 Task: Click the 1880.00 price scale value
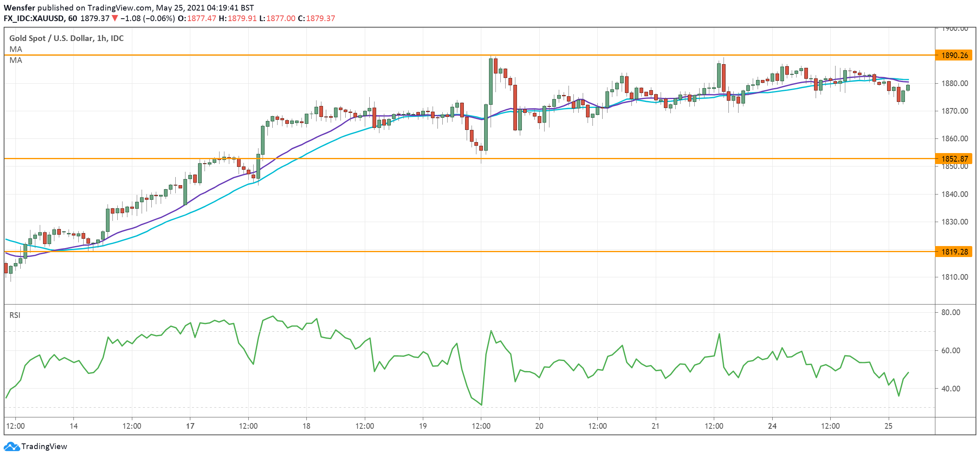(954, 83)
